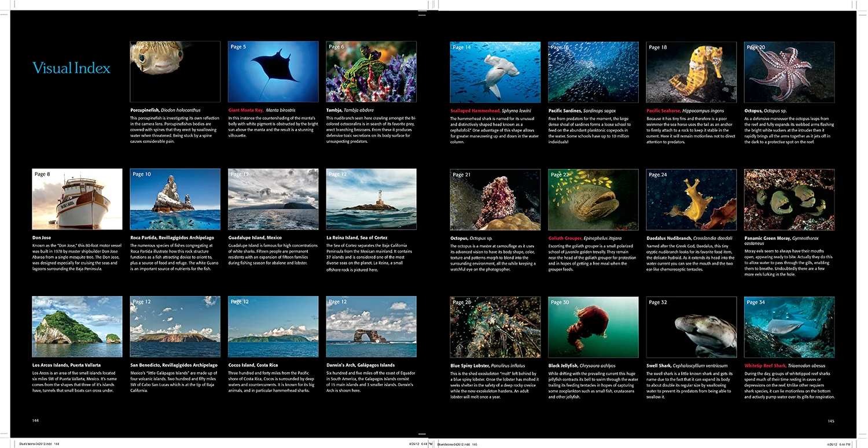Open the Blue Spiny Lobster photo
The image size is (868, 448).
pyautogui.click(x=495, y=327)
